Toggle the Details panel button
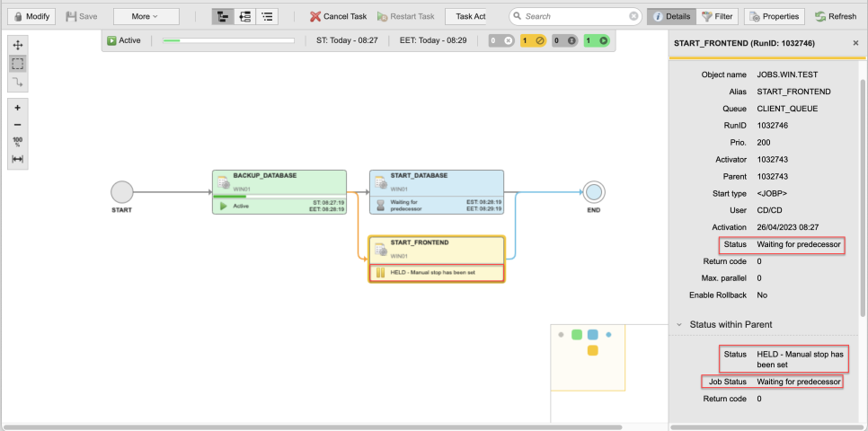The width and height of the screenshot is (868, 431). pos(671,16)
